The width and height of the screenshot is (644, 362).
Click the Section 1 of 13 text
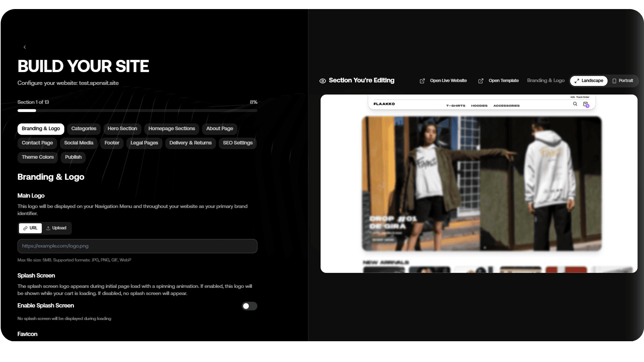click(33, 102)
